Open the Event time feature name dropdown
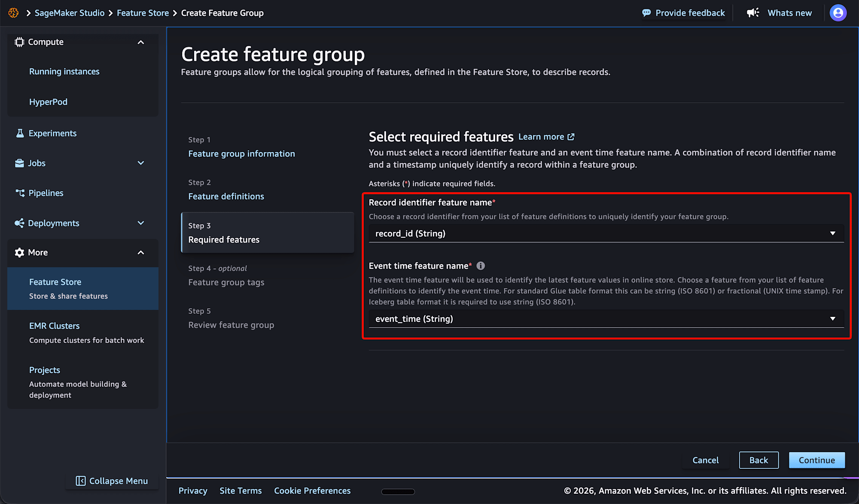This screenshot has width=859, height=504. click(606, 319)
